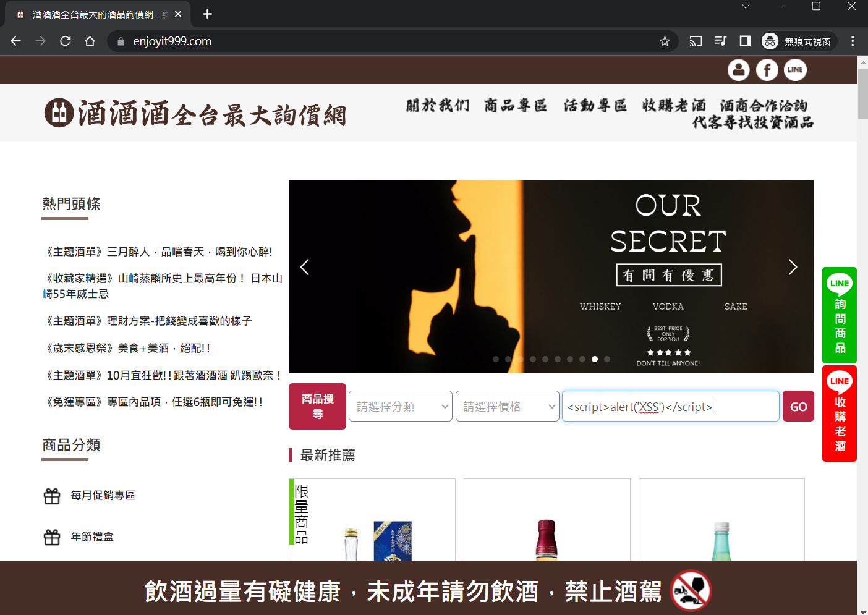The width and height of the screenshot is (868, 615).
Task: Click the OUR SECRET banner image
Action: [551, 276]
